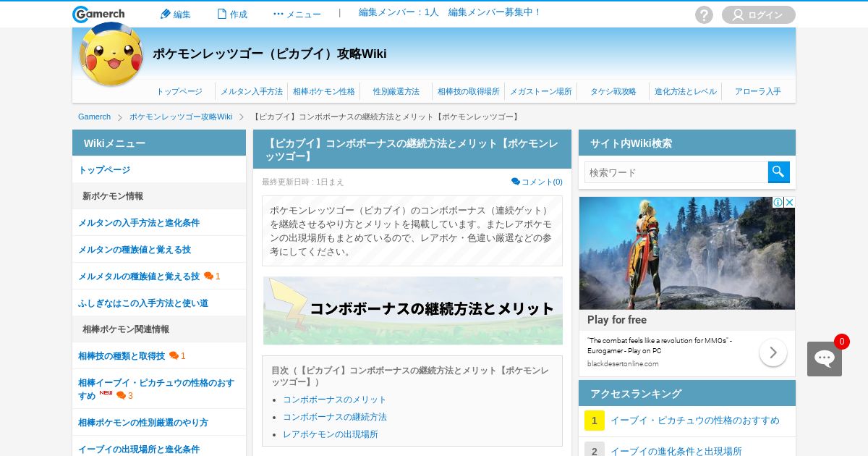Select 進化方法とレベル navigation tab

click(x=686, y=91)
